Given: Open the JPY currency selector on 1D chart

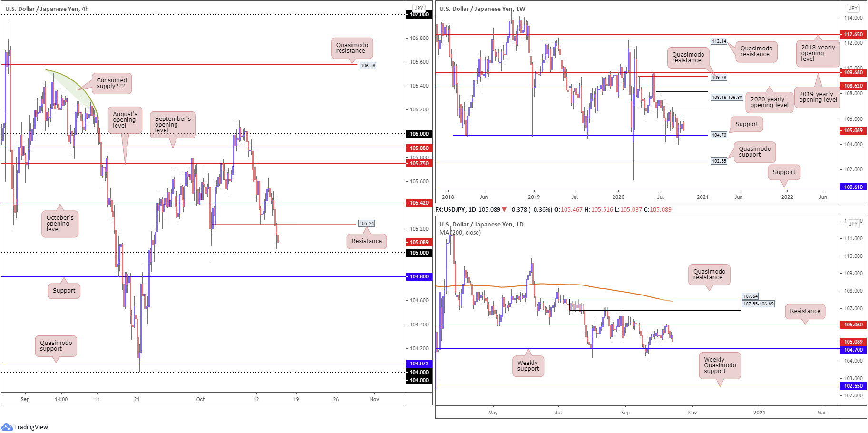Looking at the screenshot, I should point(853,224).
